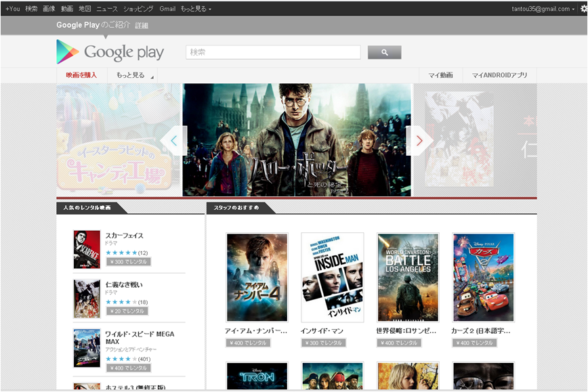This screenshot has height=392, width=588.
Task: Click the アクションとアドベンチャー genre label
Action: (x=131, y=349)
